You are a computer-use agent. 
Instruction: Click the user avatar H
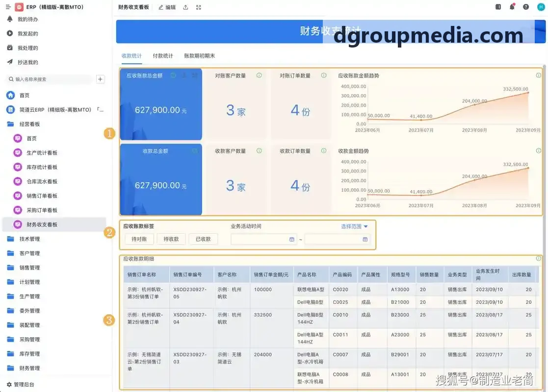click(x=541, y=7)
